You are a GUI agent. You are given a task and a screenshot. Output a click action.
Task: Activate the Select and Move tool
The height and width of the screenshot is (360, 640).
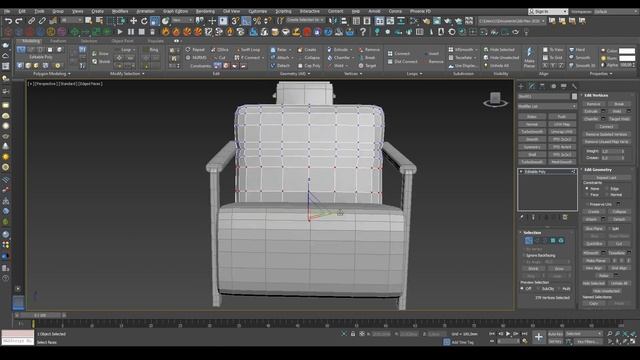[x=133, y=21]
